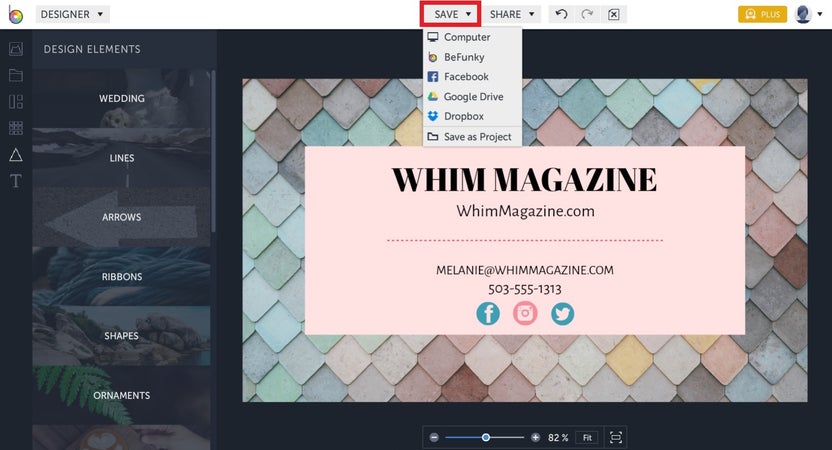Open the LINES design elements category
The width and height of the screenshot is (832, 450).
pos(122,158)
